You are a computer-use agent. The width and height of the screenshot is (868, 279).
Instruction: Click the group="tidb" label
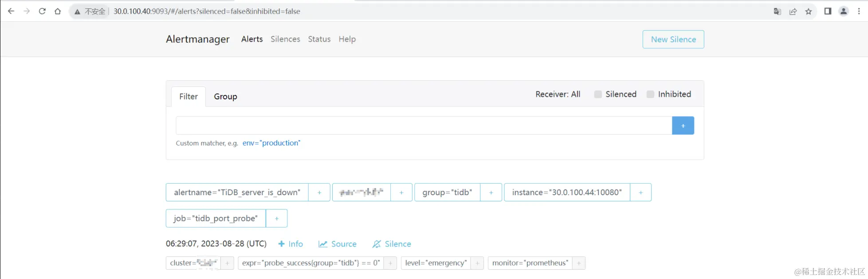(x=448, y=193)
